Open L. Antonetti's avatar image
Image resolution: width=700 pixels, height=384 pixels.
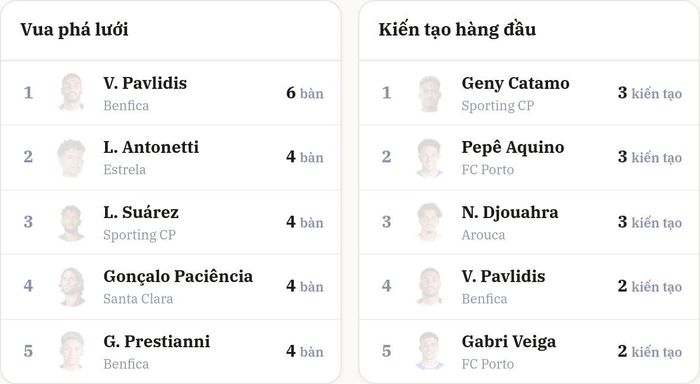click(71, 157)
